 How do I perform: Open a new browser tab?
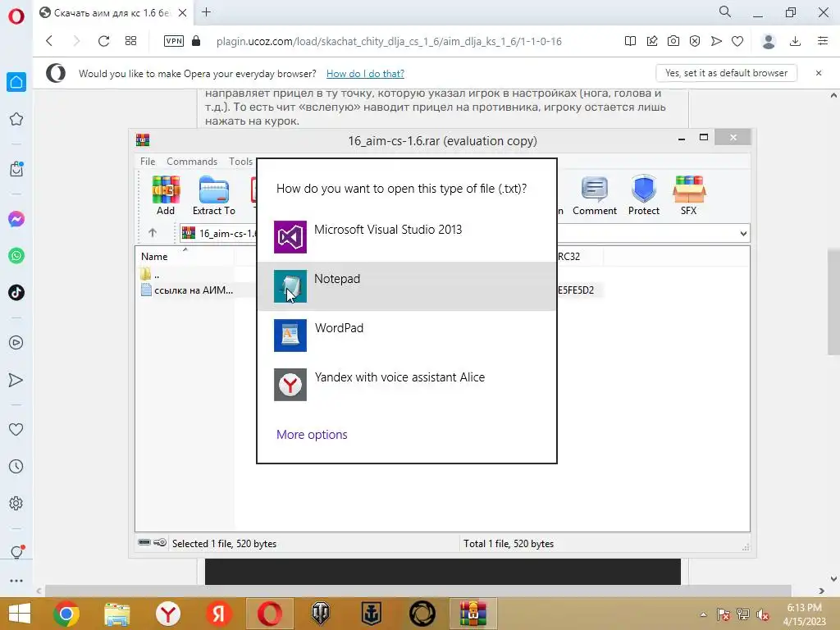(x=206, y=12)
